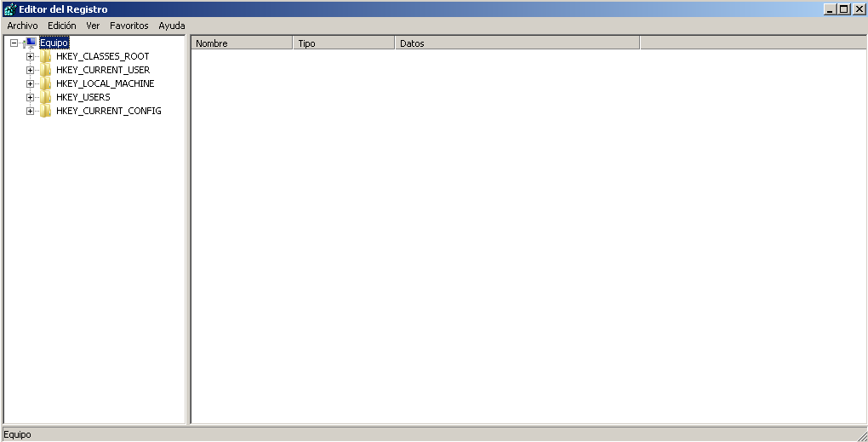Screen dimensions: 868x442
Task: Expand the HKEY_CLASSES_ROOT key
Action: click(x=30, y=56)
